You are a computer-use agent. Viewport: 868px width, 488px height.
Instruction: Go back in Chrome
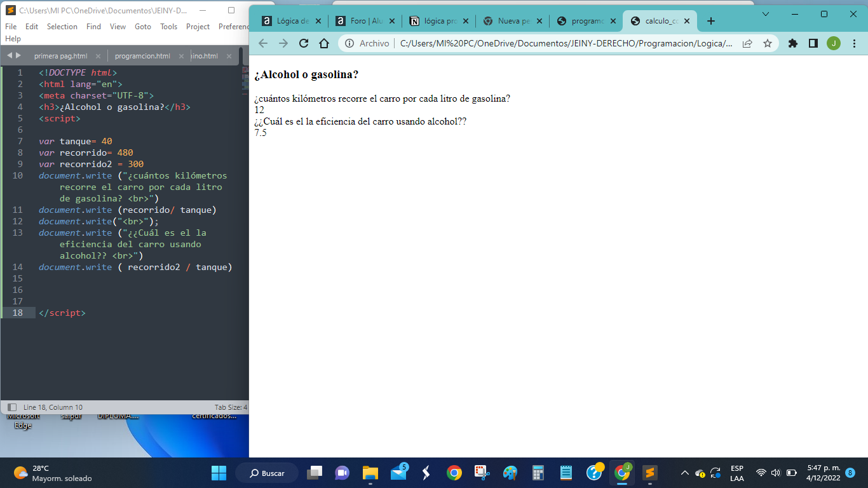263,43
